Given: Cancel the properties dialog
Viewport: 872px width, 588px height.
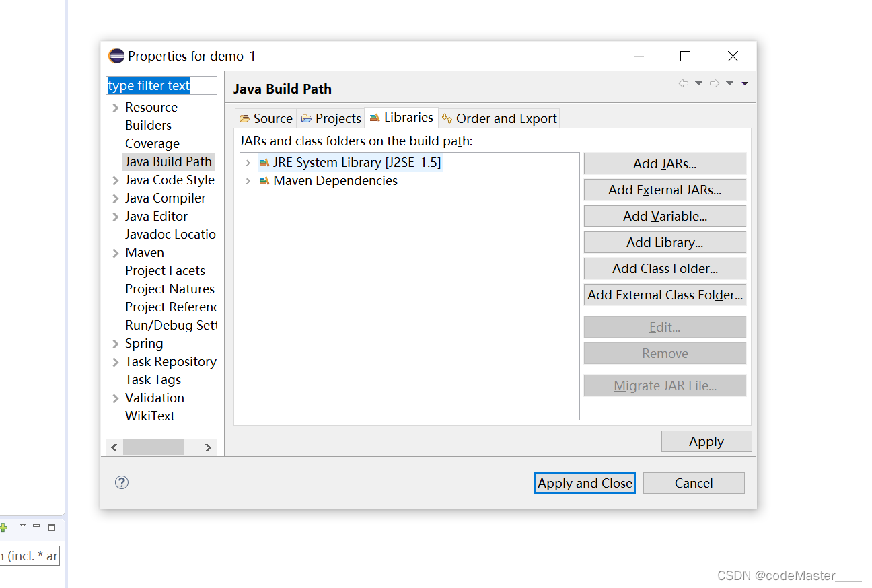Looking at the screenshot, I should pyautogui.click(x=694, y=483).
